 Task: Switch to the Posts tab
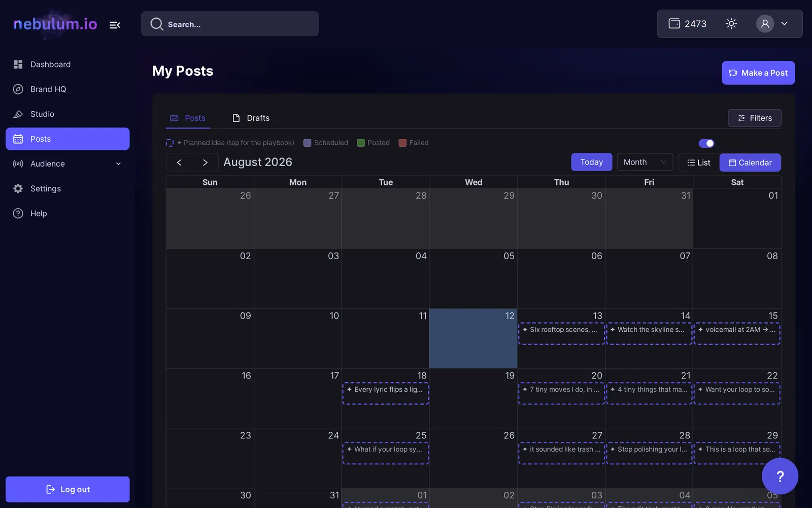(x=188, y=118)
